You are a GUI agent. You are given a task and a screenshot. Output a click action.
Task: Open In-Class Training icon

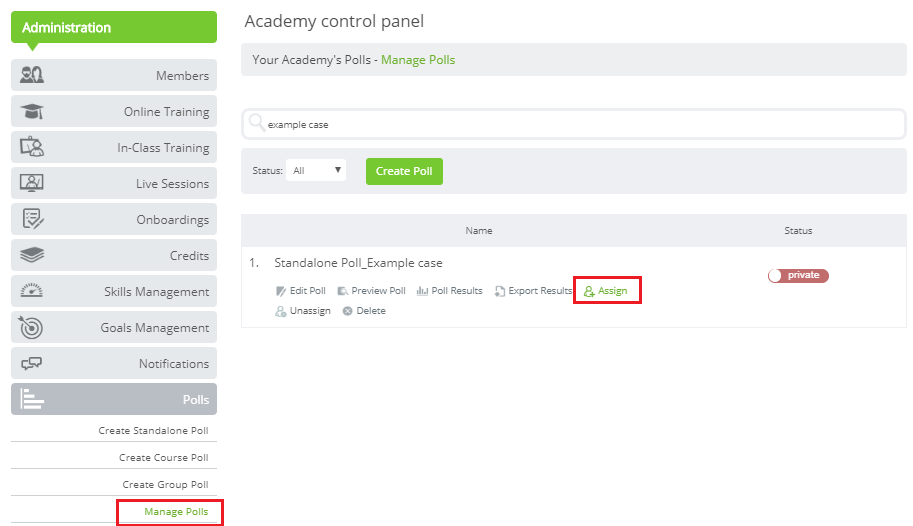tap(32, 147)
